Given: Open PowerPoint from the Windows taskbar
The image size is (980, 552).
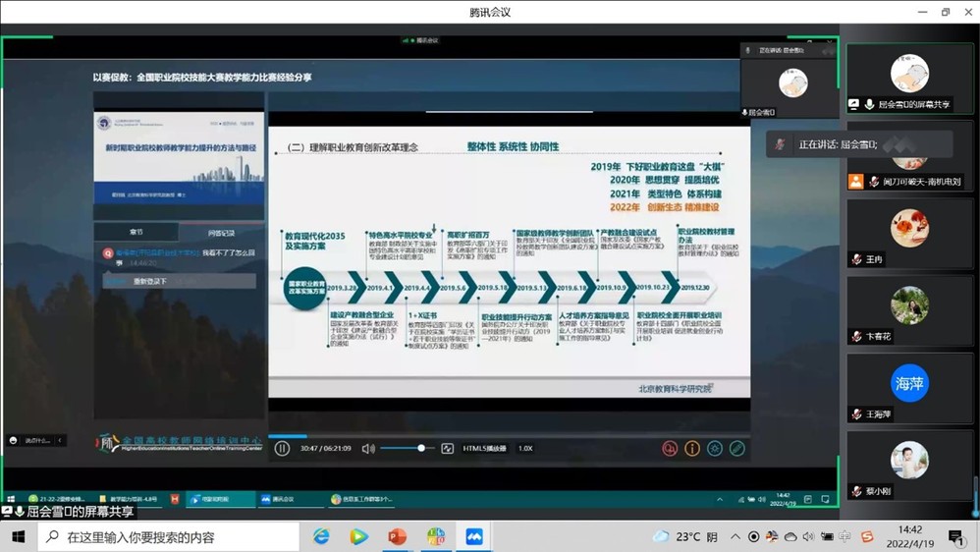Looking at the screenshot, I should 397,536.
